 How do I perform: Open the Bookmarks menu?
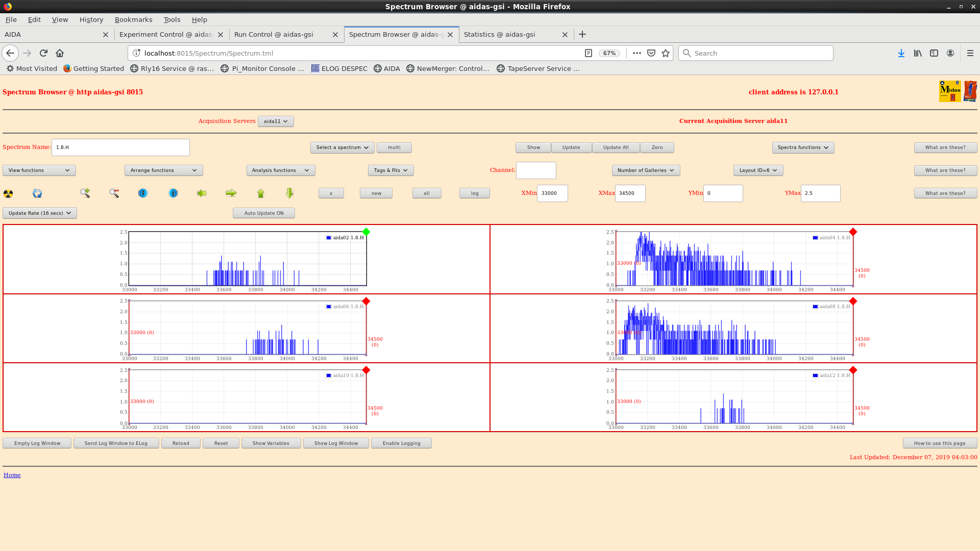(133, 19)
